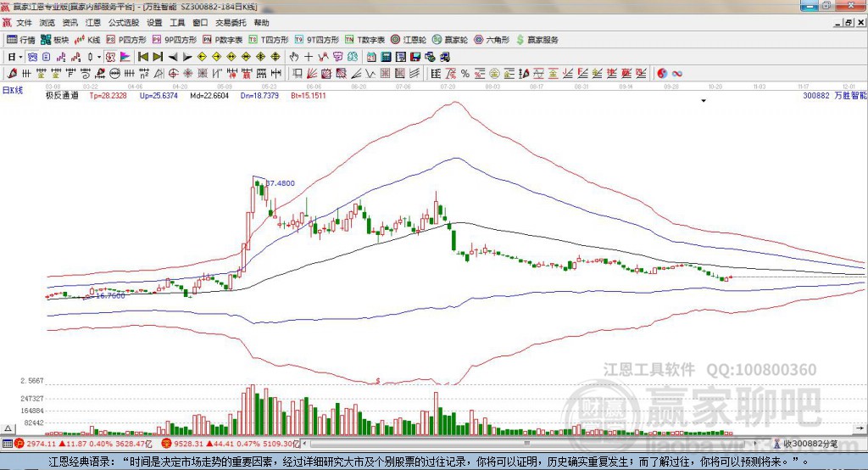Viewport: 868px width, 470px height.
Task: Open the 设置 menu
Action: [154, 23]
